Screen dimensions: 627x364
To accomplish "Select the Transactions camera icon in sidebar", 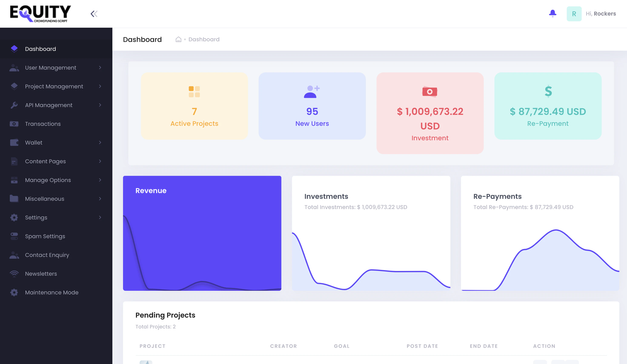I will [14, 124].
